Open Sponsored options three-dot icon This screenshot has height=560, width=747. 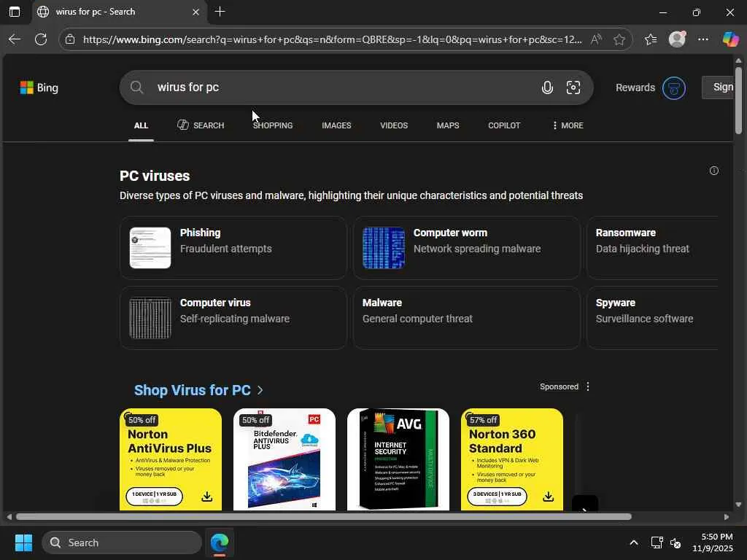click(588, 386)
